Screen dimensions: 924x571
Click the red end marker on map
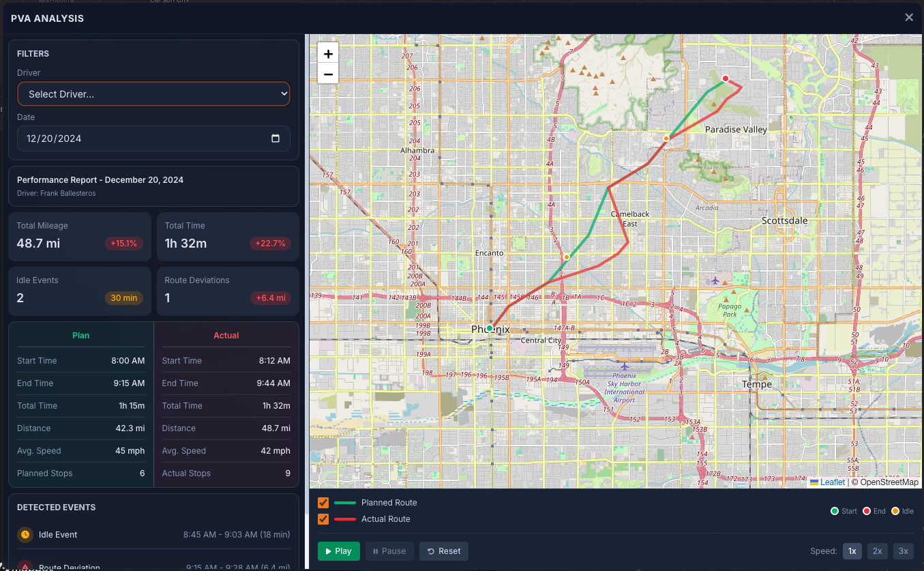pos(726,78)
